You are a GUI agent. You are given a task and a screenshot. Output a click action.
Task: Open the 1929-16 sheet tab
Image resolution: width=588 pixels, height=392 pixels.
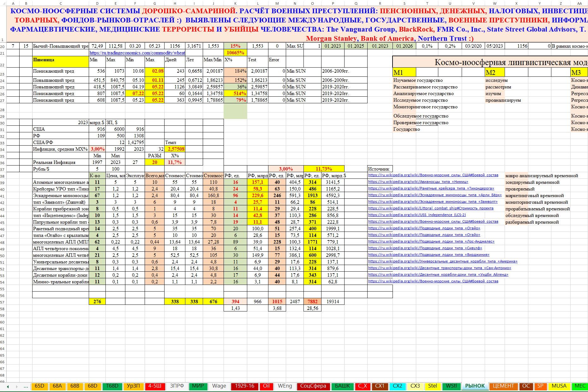click(x=244, y=386)
